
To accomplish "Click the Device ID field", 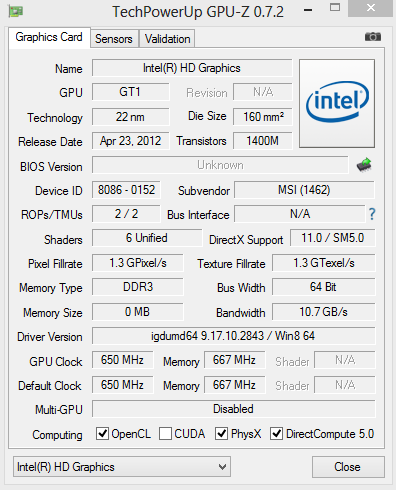I will tap(126, 190).
